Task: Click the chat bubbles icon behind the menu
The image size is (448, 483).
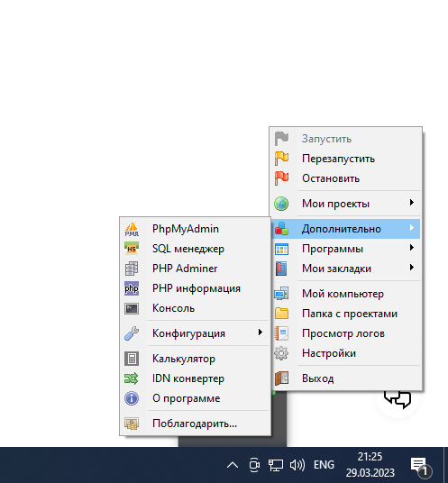Action: (x=398, y=399)
